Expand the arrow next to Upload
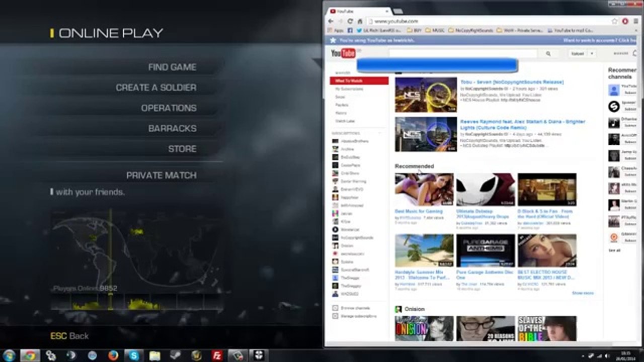The width and height of the screenshot is (644, 362). pyautogui.click(x=592, y=53)
